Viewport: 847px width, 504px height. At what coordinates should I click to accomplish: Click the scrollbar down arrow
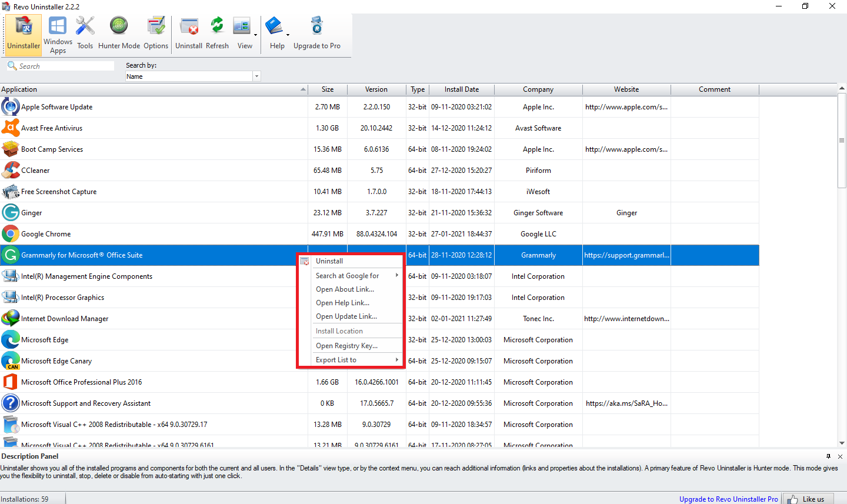pyautogui.click(x=842, y=443)
